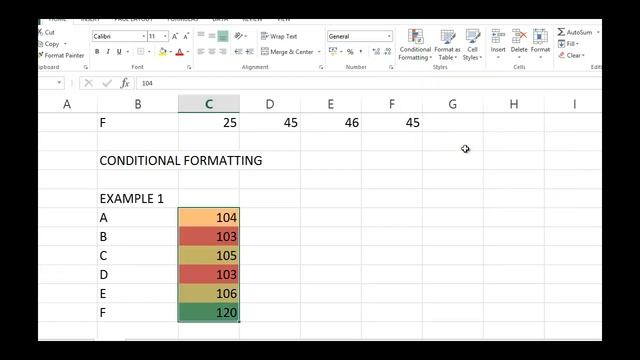Viewport: 640px width, 360px height.
Task: Select column A header
Action: 67,104
